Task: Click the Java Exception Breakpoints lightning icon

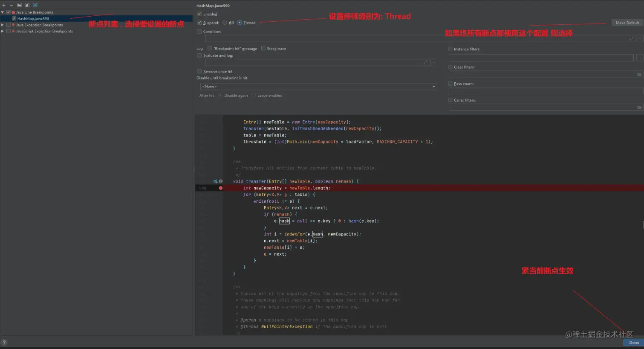Action: click(x=14, y=25)
